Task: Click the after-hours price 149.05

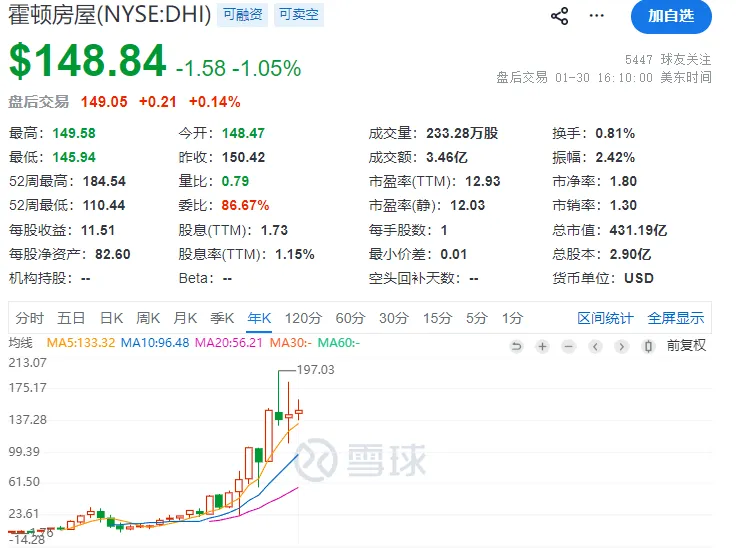Action: click(104, 102)
